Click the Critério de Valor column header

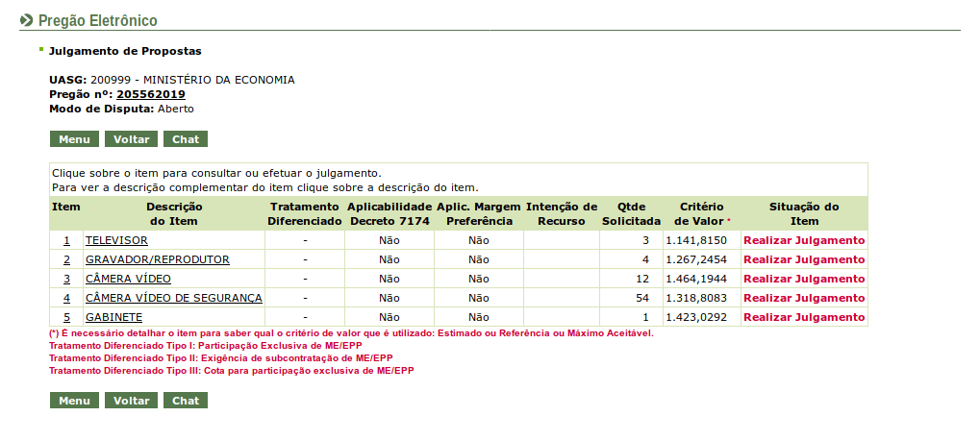[702, 213]
